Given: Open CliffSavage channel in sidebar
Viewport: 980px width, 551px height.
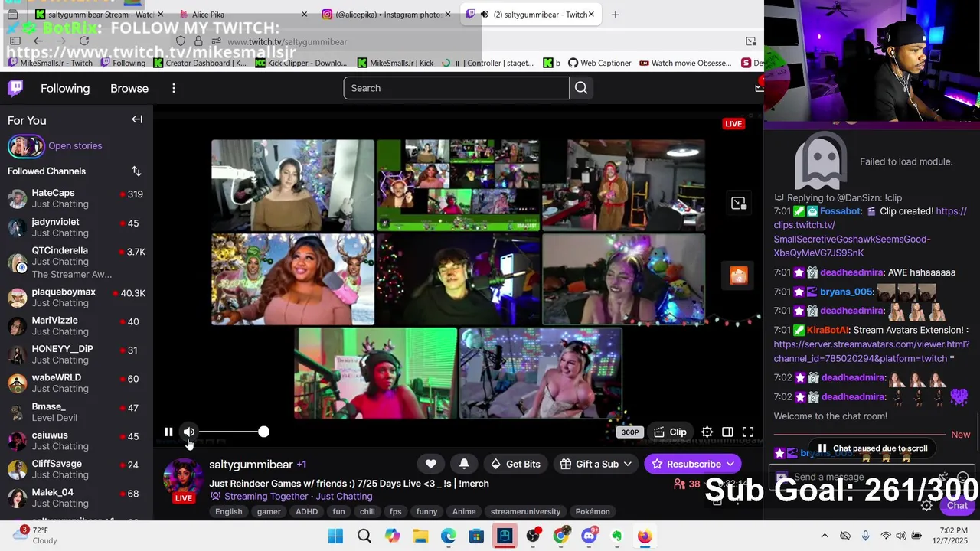Looking at the screenshot, I should 77,469.
